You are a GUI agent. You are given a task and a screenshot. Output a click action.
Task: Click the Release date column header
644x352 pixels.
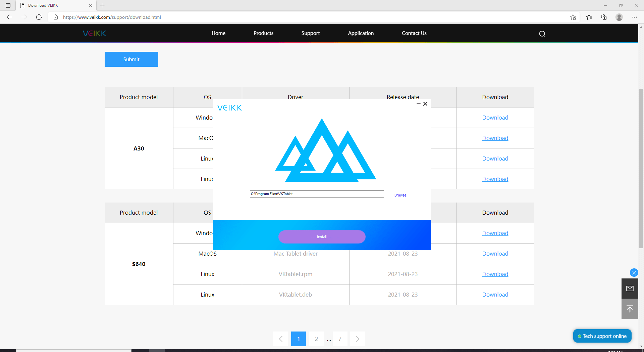403,97
